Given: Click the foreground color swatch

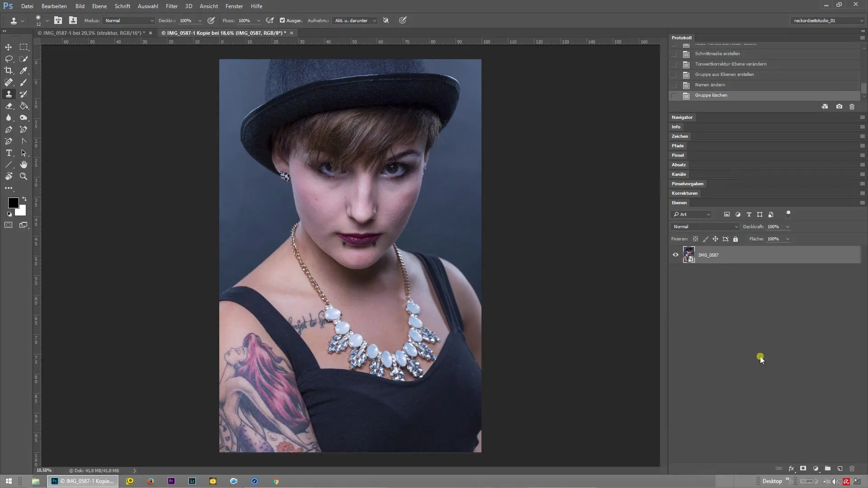Looking at the screenshot, I should (x=13, y=203).
